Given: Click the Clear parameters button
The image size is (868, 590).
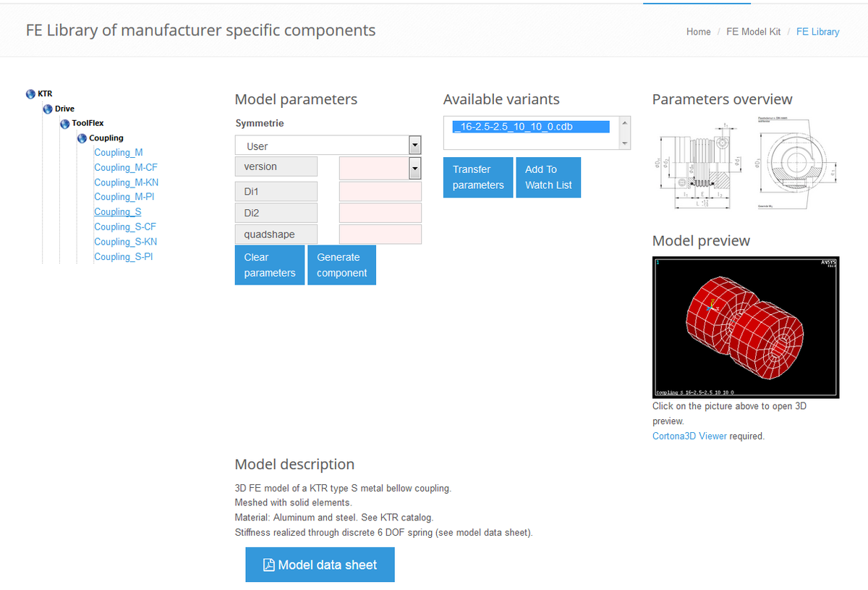Looking at the screenshot, I should [270, 265].
